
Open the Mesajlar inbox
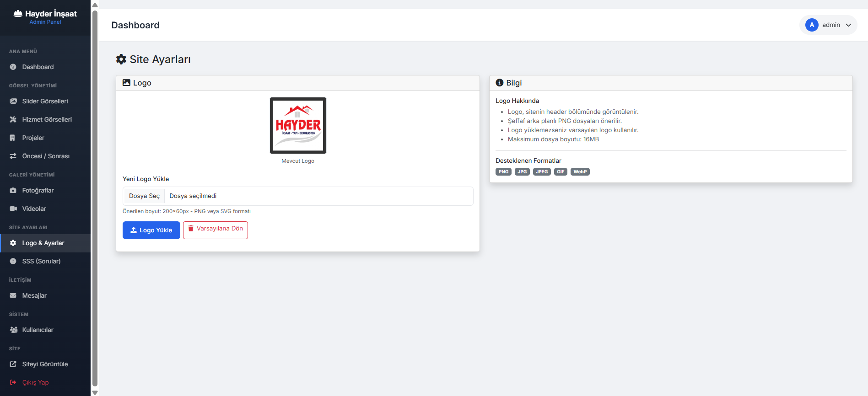click(45, 295)
